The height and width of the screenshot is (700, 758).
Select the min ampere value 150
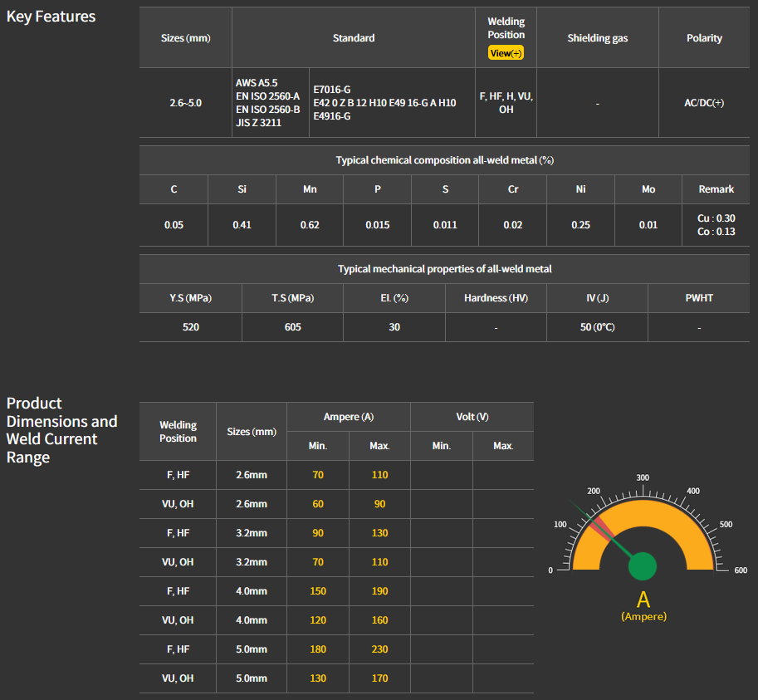pyautogui.click(x=317, y=591)
